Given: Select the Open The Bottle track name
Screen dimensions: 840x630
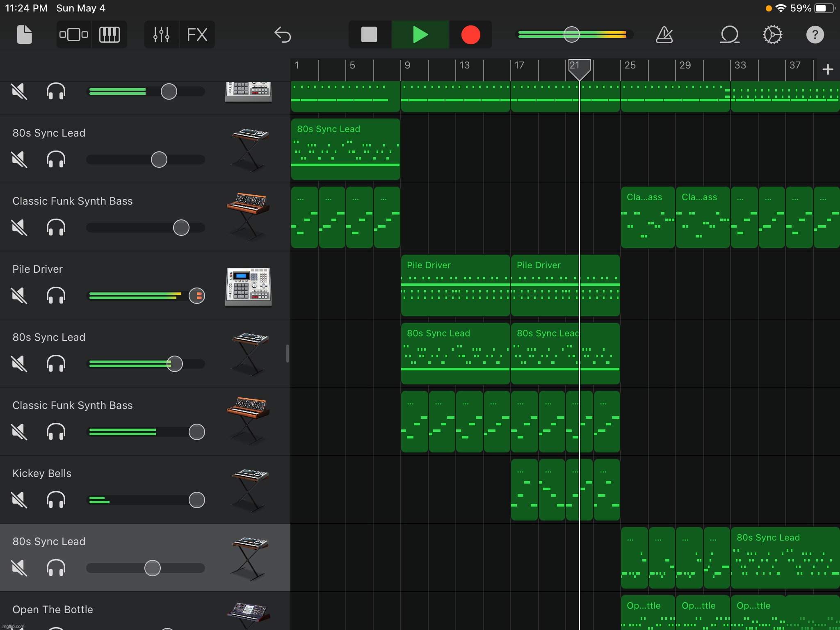Looking at the screenshot, I should point(53,609).
